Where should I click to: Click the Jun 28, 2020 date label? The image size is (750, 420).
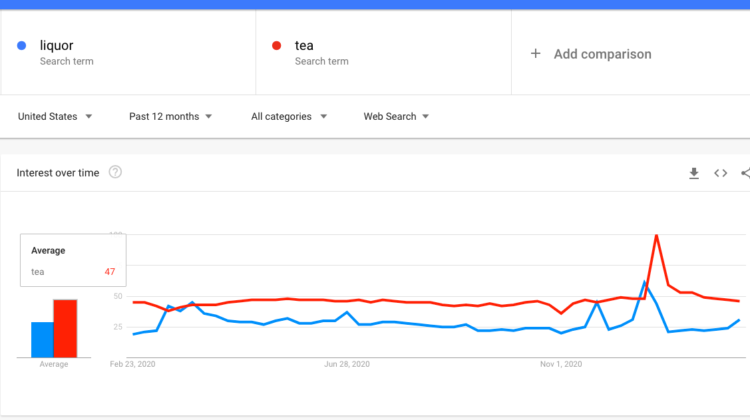tap(347, 365)
